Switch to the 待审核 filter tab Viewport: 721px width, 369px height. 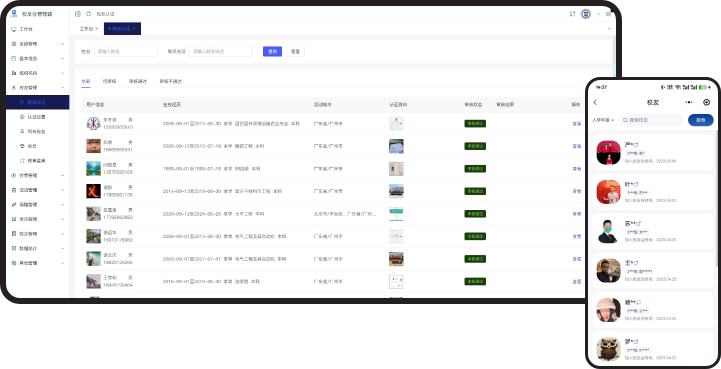point(109,81)
